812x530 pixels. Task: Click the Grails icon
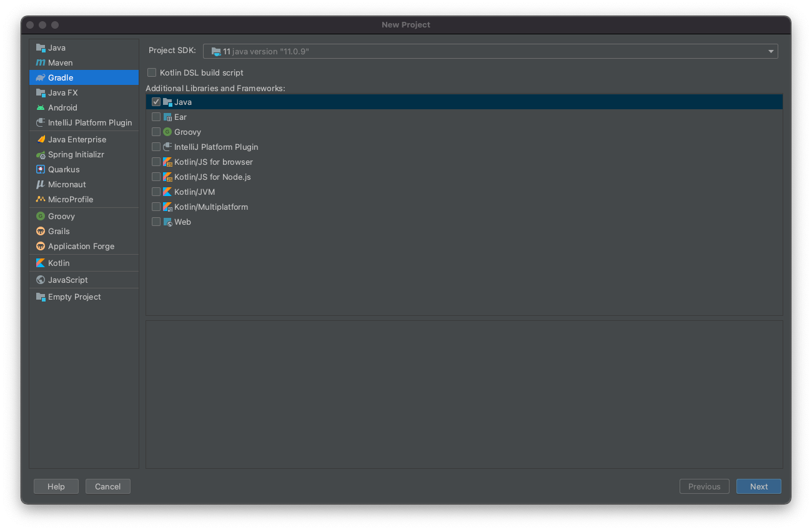coord(41,231)
